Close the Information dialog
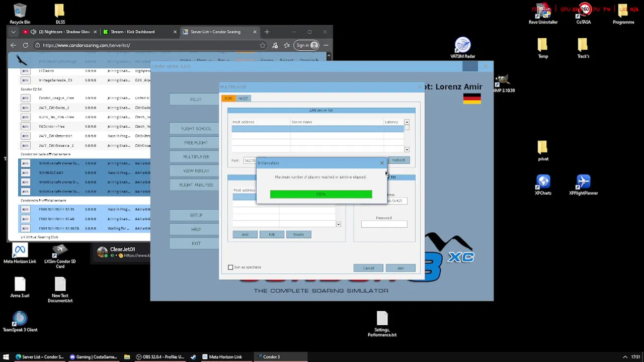This screenshot has width=644, height=362. click(x=382, y=163)
